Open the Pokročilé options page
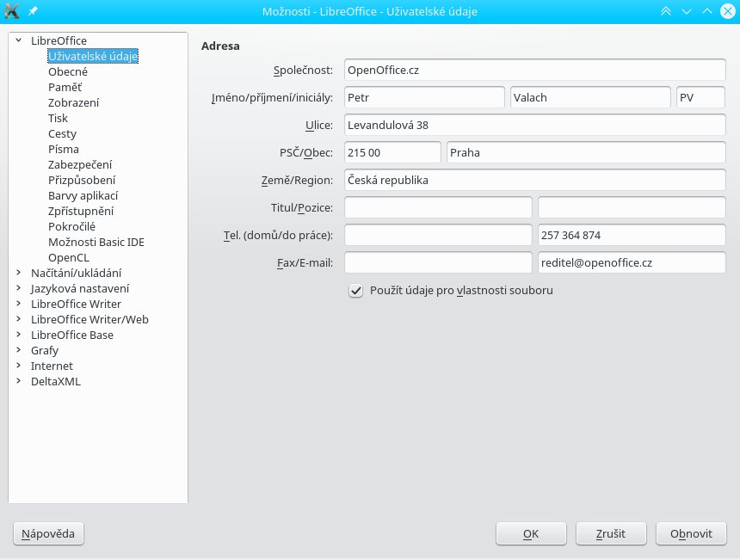740x560 pixels. click(x=71, y=226)
